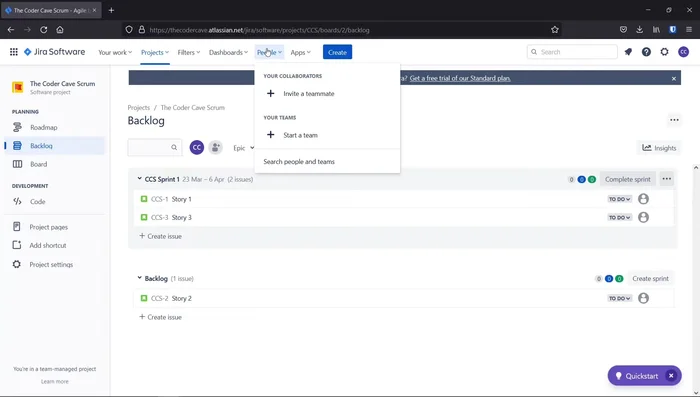The width and height of the screenshot is (700, 397).
Task: Open CCS Sprint 1 more actions ellipsis
Action: point(667,179)
